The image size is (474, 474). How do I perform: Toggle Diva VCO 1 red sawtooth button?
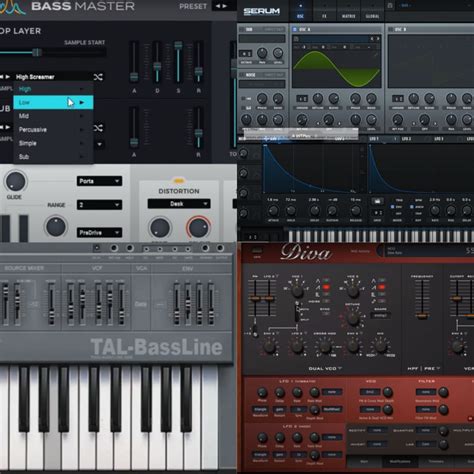(x=326, y=287)
